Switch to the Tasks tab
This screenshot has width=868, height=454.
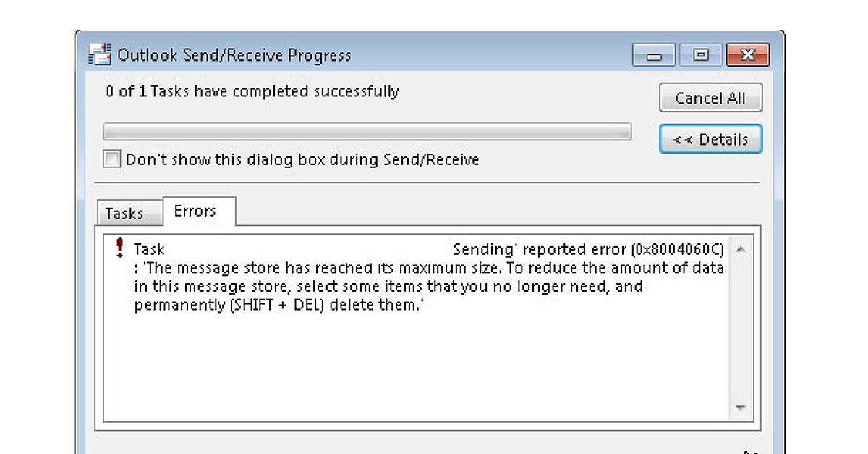[x=129, y=214]
